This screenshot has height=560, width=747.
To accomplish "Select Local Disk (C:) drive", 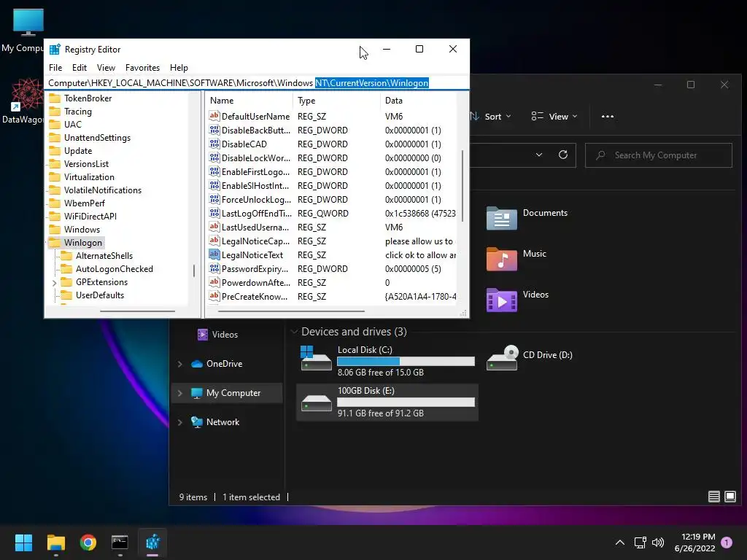I will tap(387, 361).
